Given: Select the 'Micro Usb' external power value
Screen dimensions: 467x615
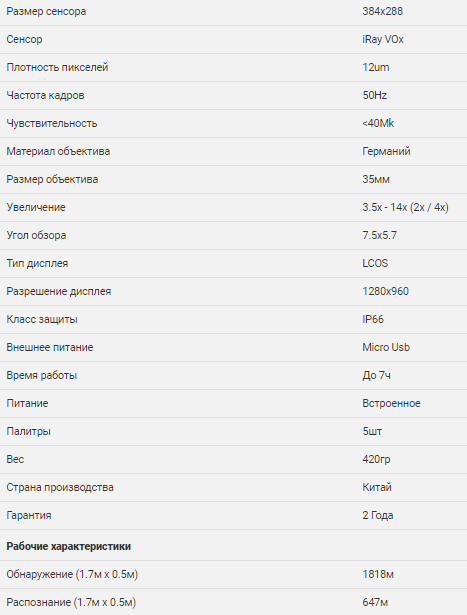Looking at the screenshot, I should click(x=386, y=347).
